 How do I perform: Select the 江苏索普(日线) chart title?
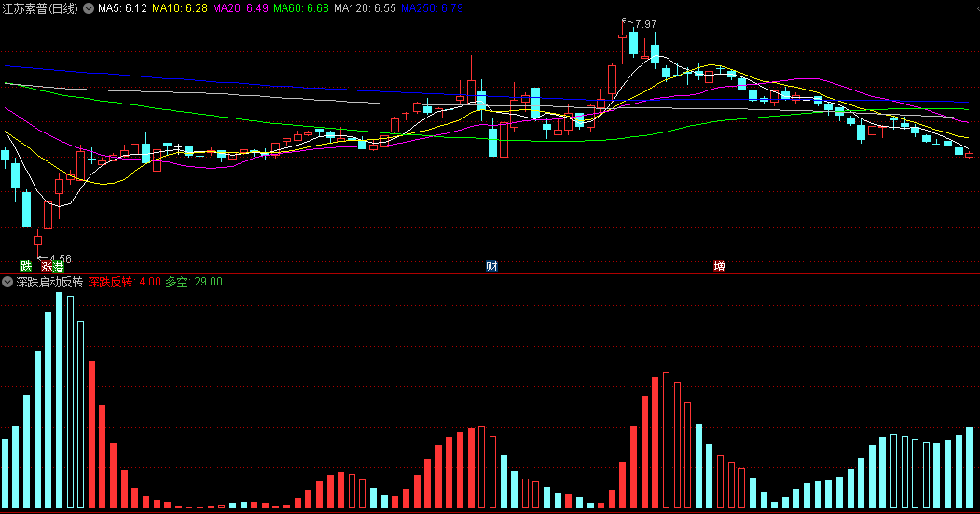click(41, 8)
